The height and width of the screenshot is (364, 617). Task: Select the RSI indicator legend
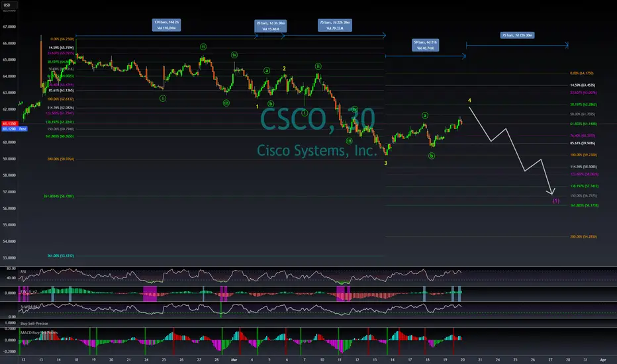tap(23, 271)
